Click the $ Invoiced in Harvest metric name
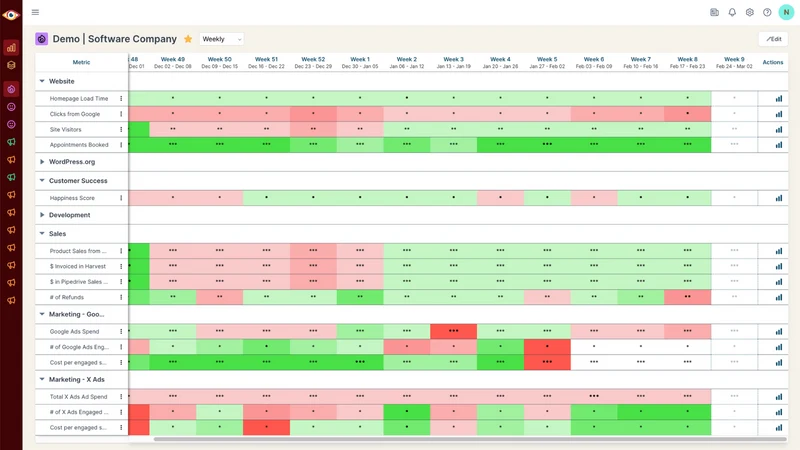The height and width of the screenshot is (450, 800). click(78, 266)
